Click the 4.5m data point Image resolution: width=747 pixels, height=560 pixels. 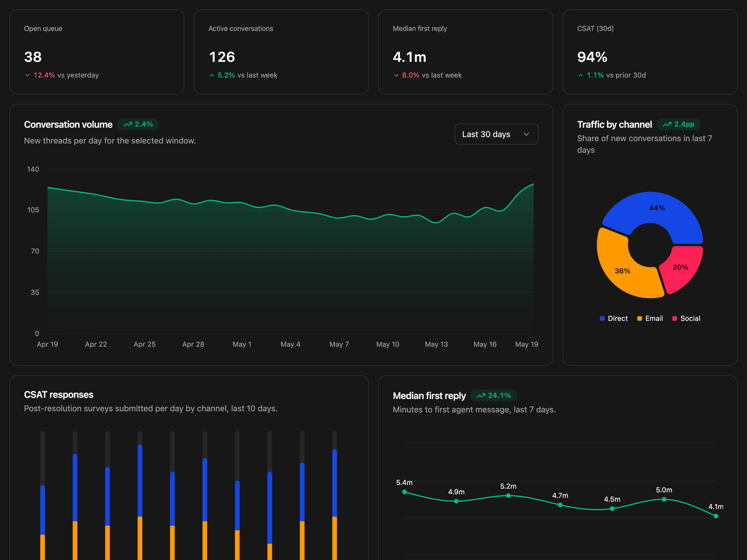(x=612, y=509)
